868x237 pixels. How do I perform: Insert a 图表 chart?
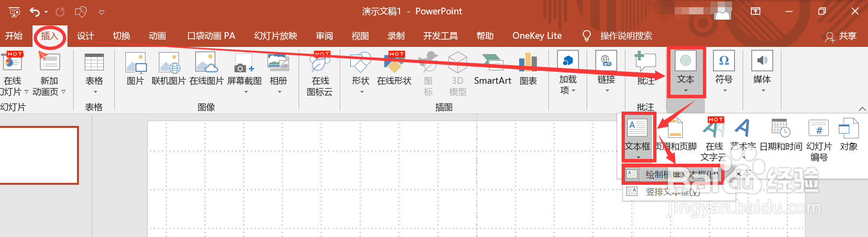pyautogui.click(x=528, y=69)
